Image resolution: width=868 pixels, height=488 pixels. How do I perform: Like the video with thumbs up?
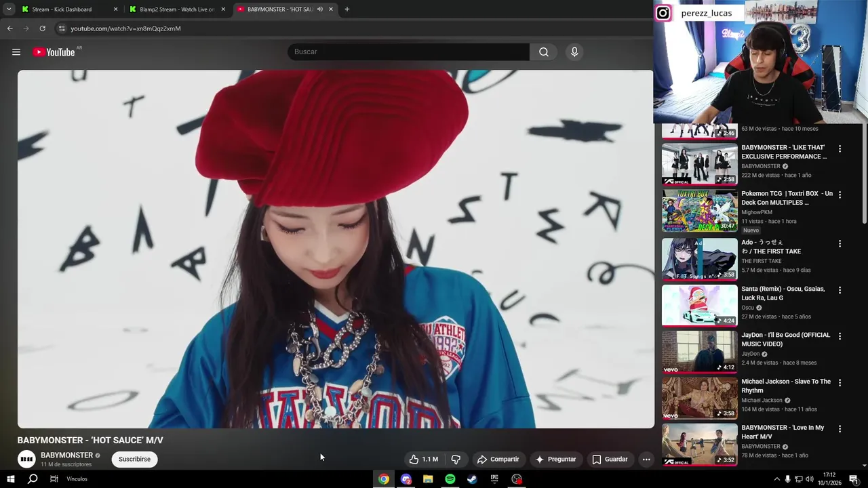point(423,459)
